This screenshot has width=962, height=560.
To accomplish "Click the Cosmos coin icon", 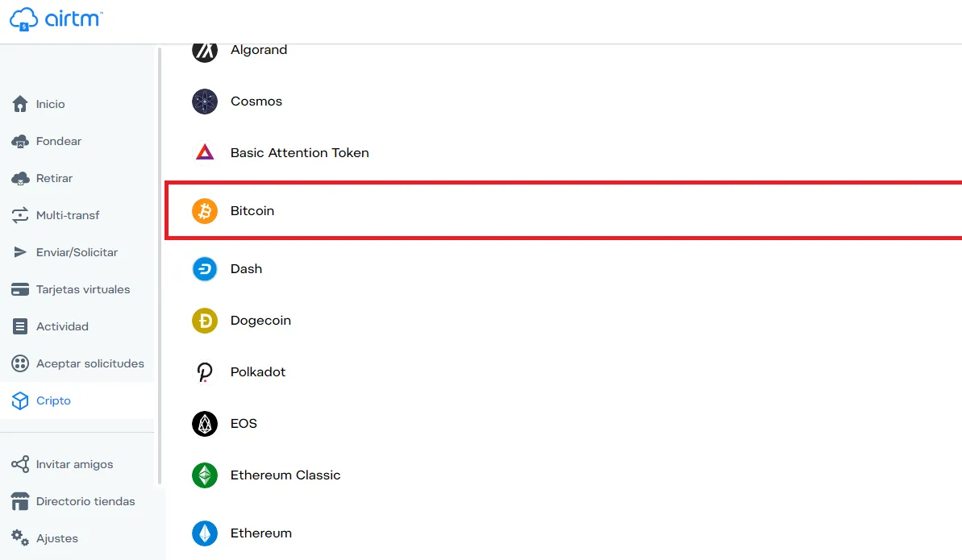I will click(x=205, y=102).
